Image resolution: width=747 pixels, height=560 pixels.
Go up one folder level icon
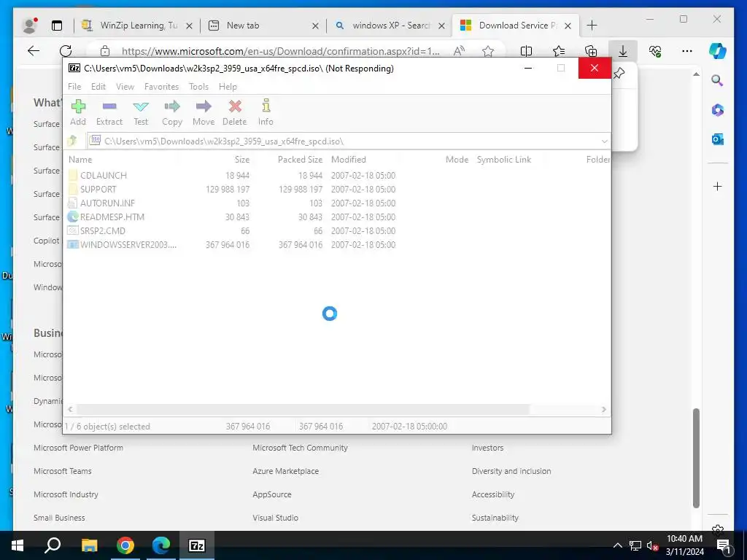(72, 141)
